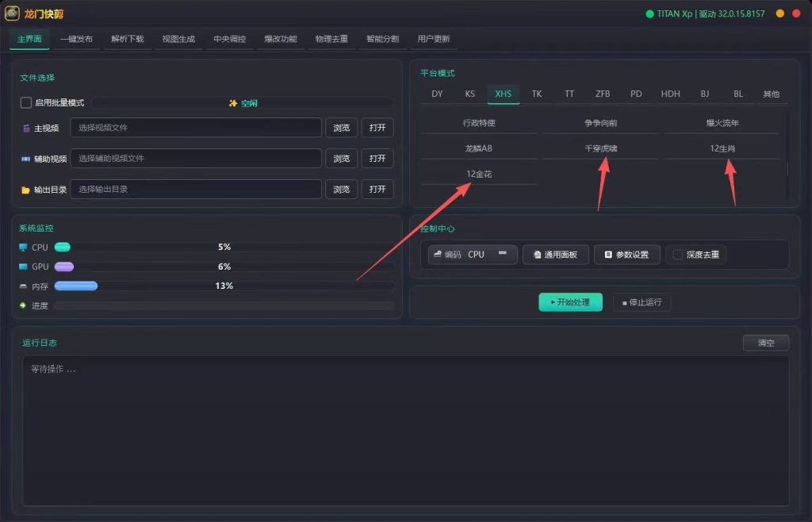
Task: Select the BJ platform tab
Action: [x=705, y=94]
